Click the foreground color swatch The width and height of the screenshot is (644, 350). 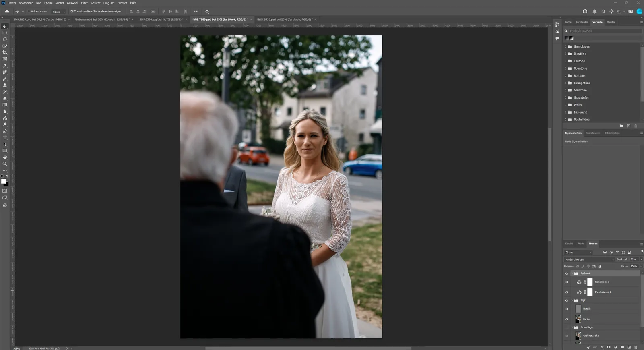click(x=4, y=182)
